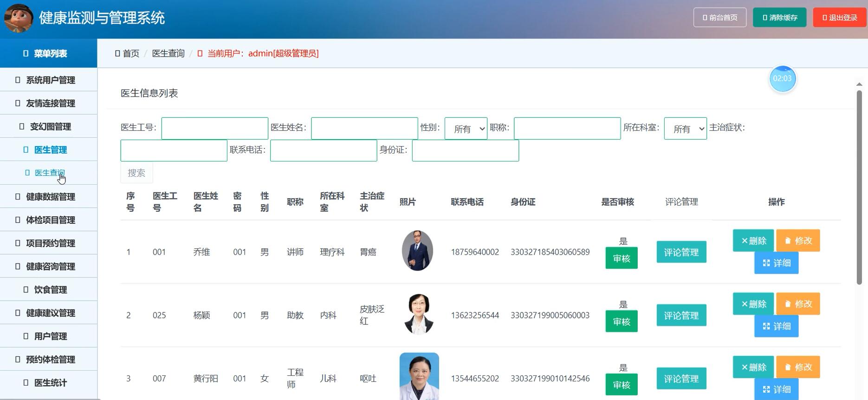Open 健康建议管理 in sidebar
This screenshot has width=868, height=400.
49,312
